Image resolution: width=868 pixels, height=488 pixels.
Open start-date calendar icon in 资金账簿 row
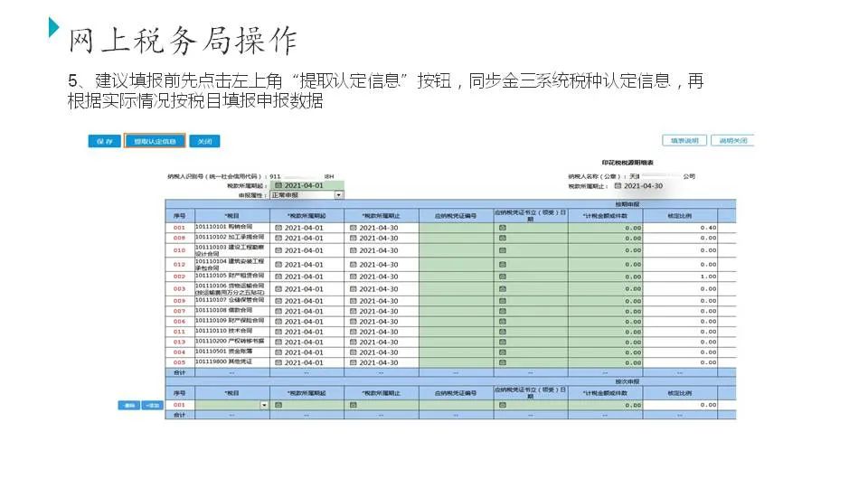point(278,352)
